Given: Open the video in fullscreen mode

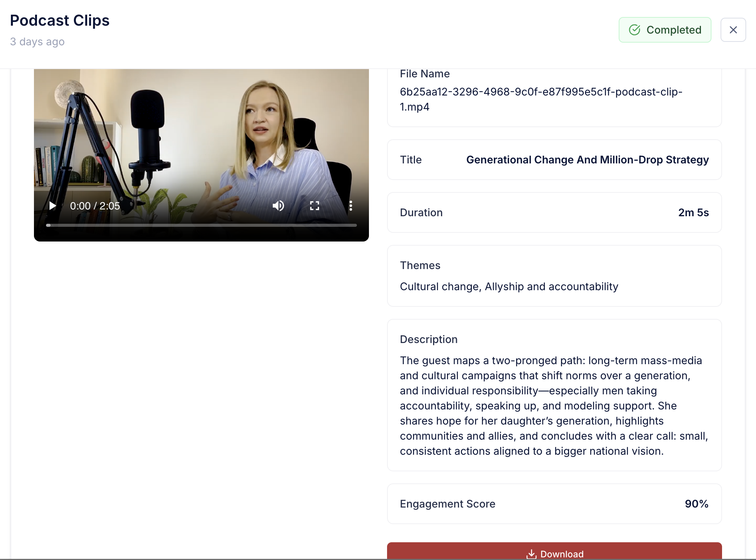Looking at the screenshot, I should [315, 206].
